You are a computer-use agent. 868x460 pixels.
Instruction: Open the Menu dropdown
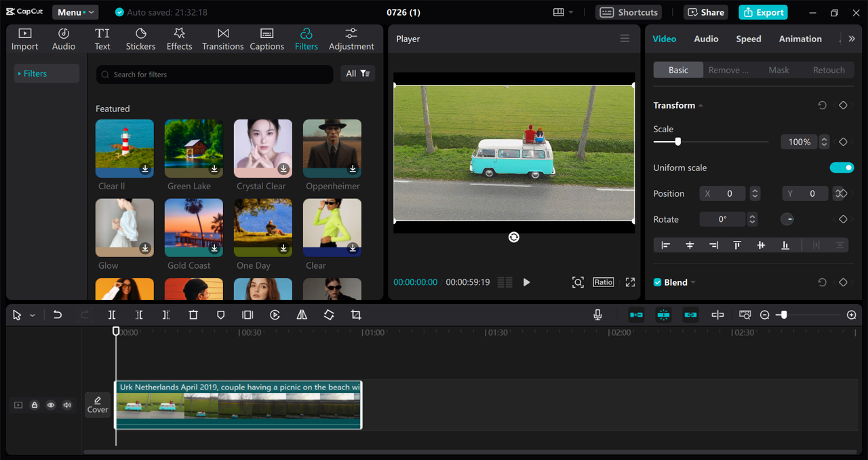point(75,12)
